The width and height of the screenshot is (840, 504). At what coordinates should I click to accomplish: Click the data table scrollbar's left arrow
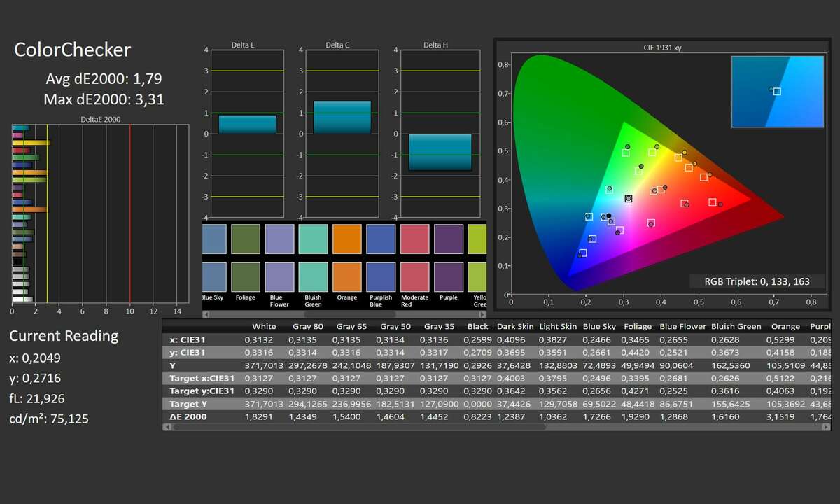[167, 426]
